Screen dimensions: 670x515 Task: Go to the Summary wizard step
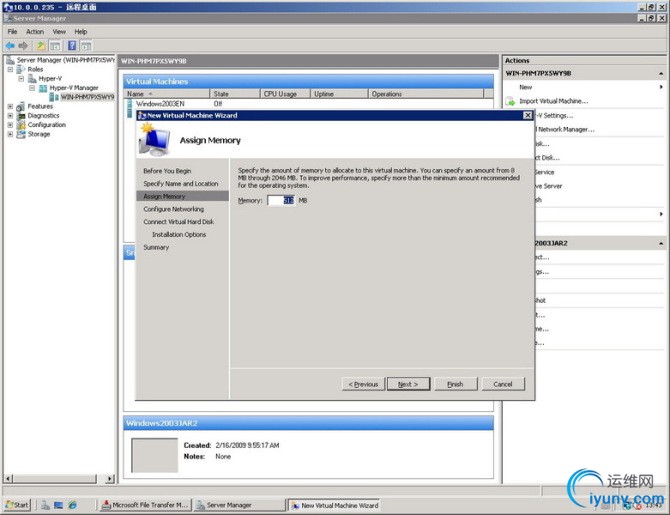click(156, 247)
